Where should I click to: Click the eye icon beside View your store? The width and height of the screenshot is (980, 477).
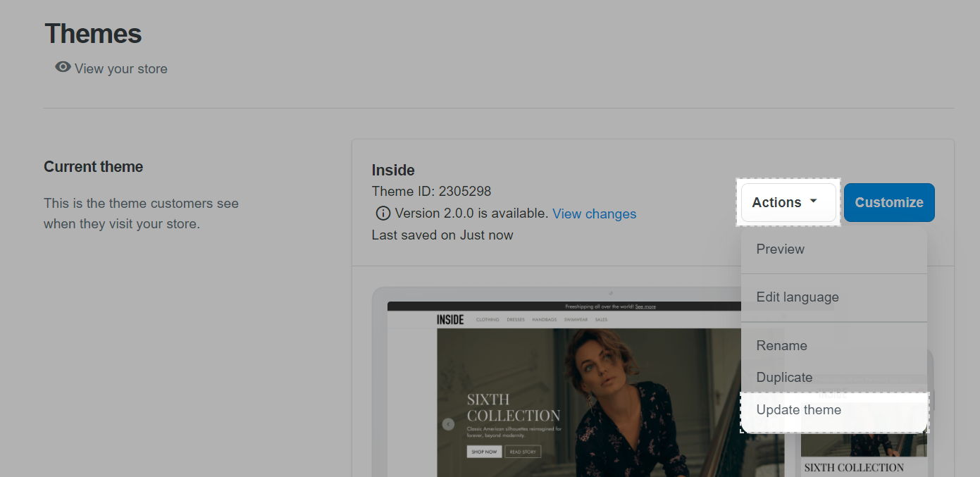point(63,68)
